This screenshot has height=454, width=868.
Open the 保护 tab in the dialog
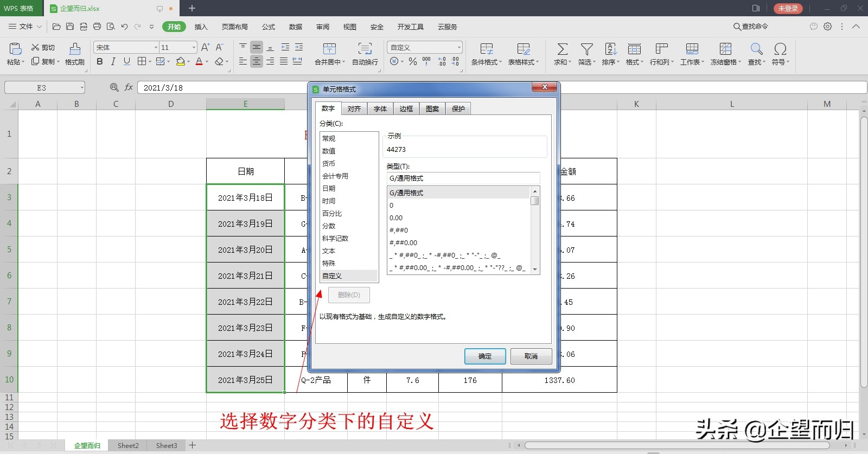click(458, 108)
